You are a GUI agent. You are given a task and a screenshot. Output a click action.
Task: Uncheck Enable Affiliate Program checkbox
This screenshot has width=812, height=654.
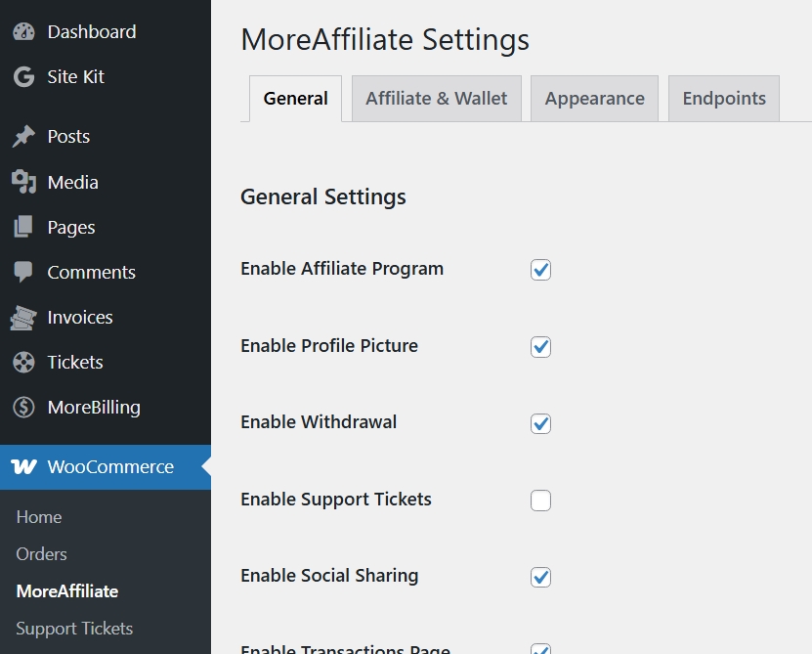click(x=540, y=270)
